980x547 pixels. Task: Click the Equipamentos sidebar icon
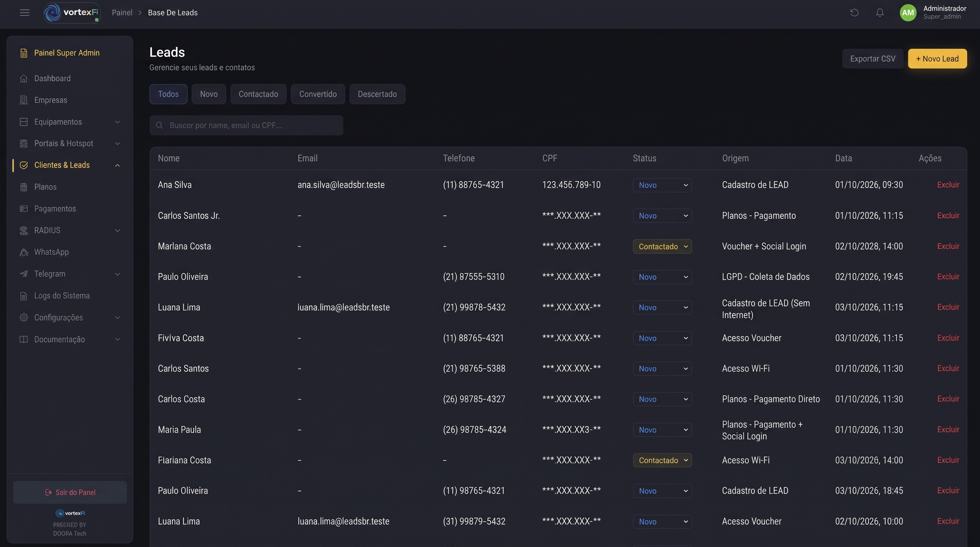click(24, 122)
